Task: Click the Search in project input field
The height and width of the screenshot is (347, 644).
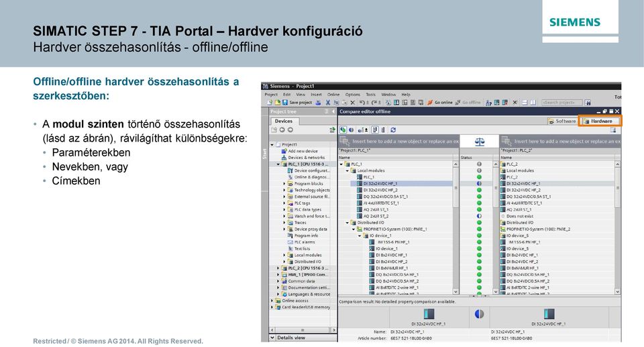Action: tap(562, 103)
